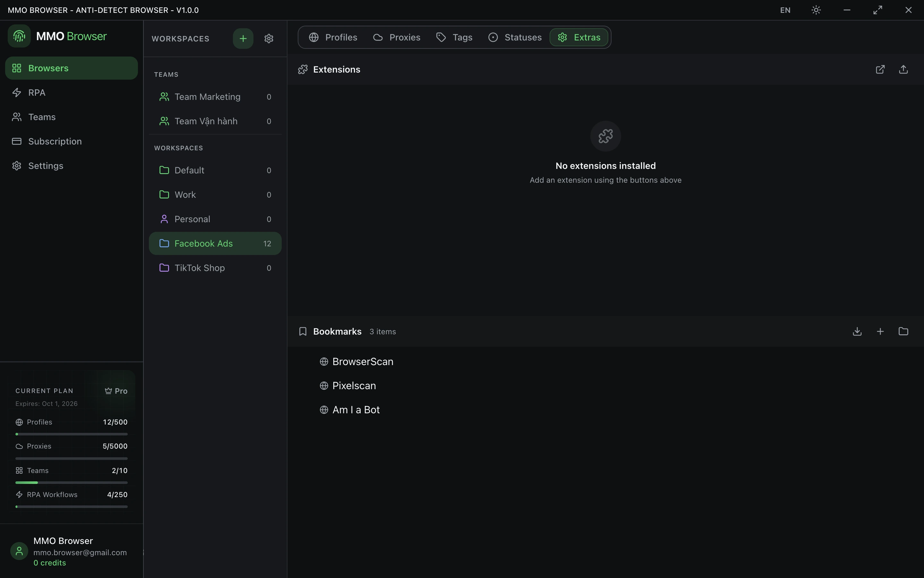The image size is (924, 578).
Task: Click the Expires: Oct 1, 2026 text
Action: (x=47, y=404)
